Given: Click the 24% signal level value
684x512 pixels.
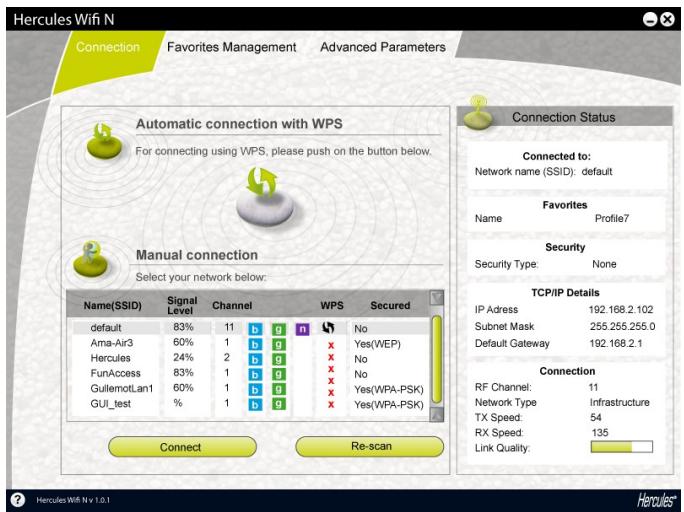Looking at the screenshot, I should pos(183,358).
